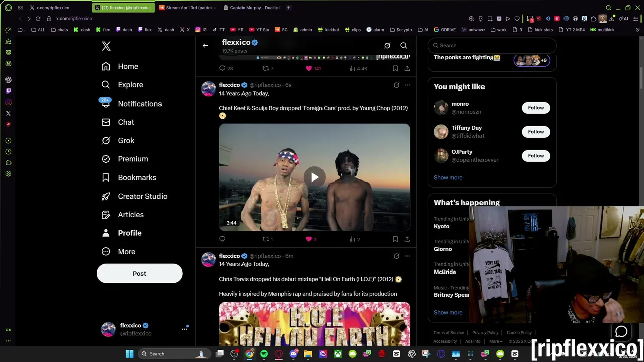This screenshot has height=362, width=644.
Task: Open Spotify from the taskbar
Action: click(264, 354)
